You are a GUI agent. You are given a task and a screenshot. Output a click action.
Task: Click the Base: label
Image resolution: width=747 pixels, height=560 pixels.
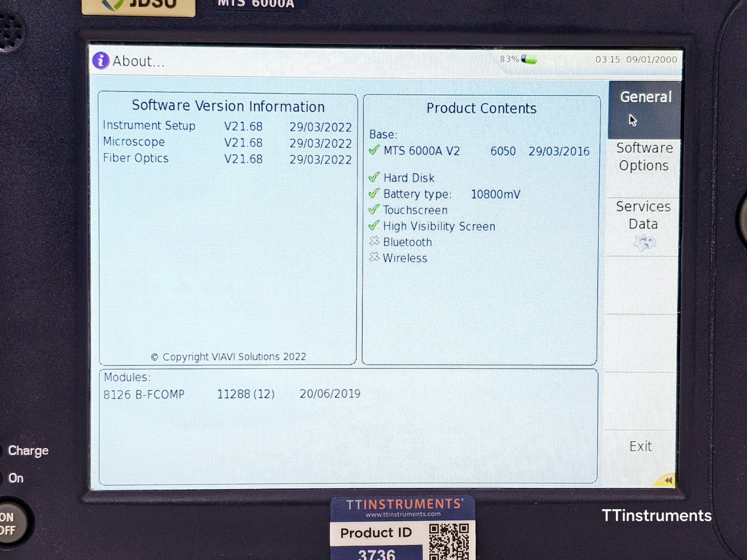click(383, 134)
